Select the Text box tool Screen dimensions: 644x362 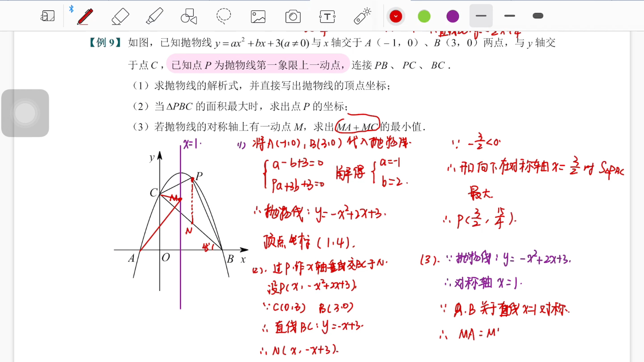coord(327,16)
